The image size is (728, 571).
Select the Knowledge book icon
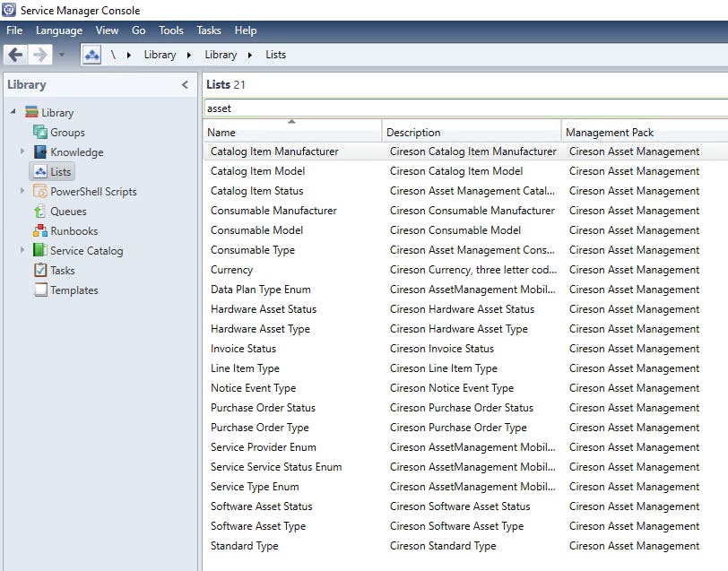click(x=40, y=152)
